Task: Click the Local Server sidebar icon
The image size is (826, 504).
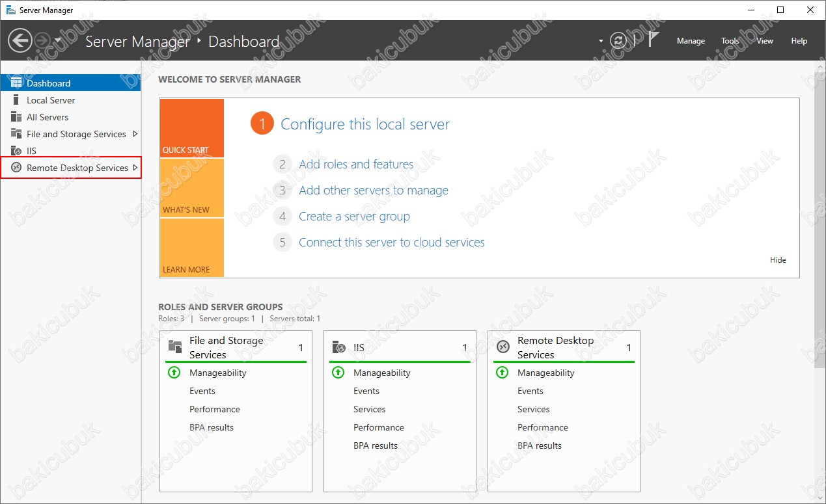Action: (16, 99)
